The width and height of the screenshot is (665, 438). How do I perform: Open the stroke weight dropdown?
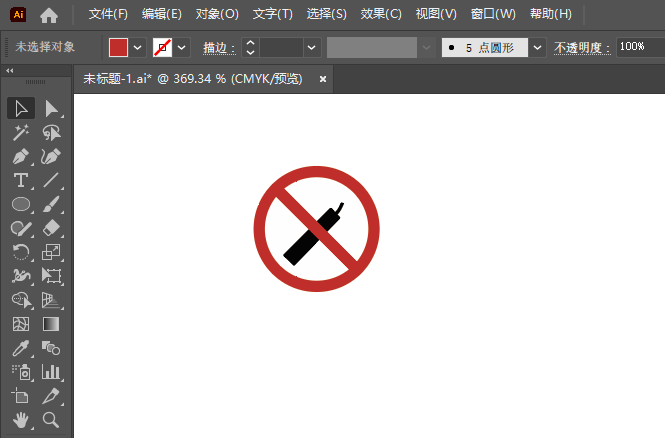point(312,47)
